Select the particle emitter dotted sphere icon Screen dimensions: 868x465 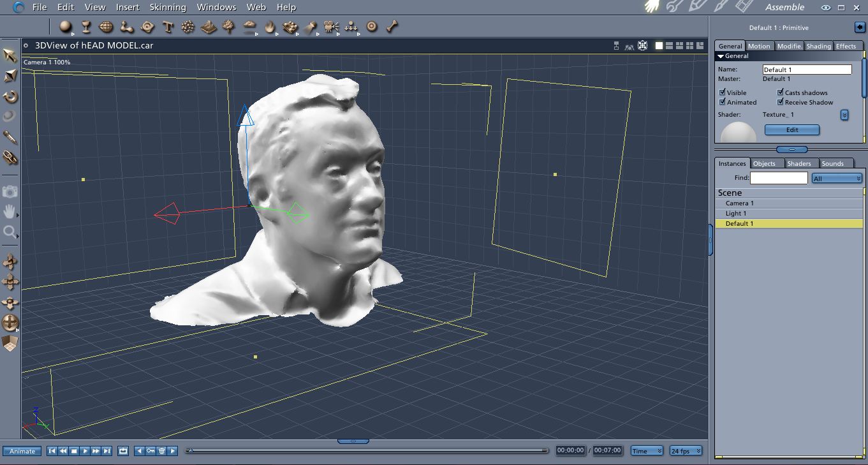tap(188, 27)
